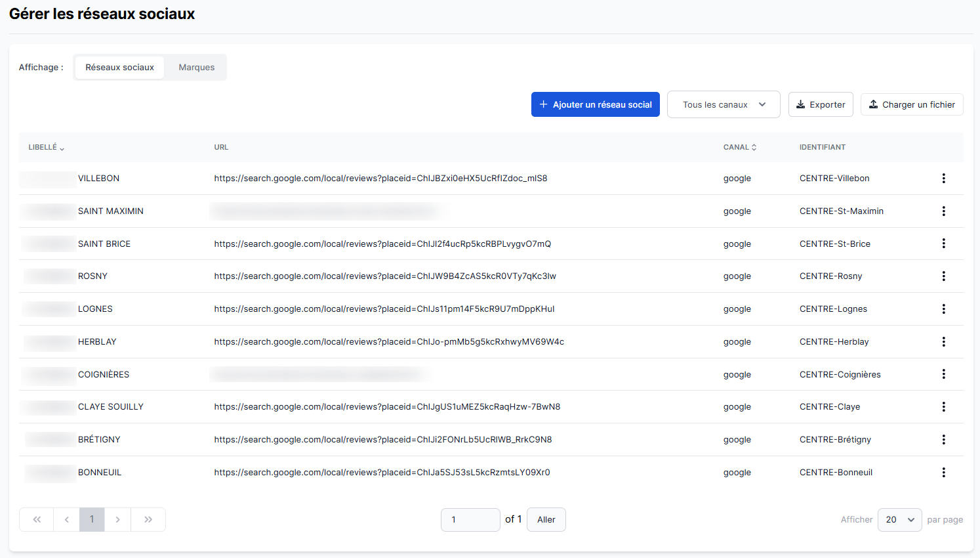Viewport: 980px width, 558px height.
Task: Click the next page arrow
Action: click(x=117, y=519)
